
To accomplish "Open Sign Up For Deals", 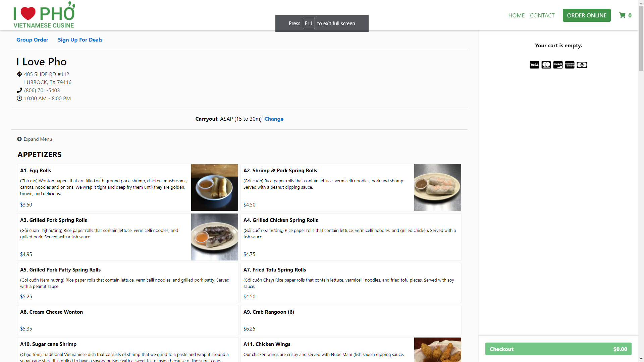I will (x=80, y=40).
